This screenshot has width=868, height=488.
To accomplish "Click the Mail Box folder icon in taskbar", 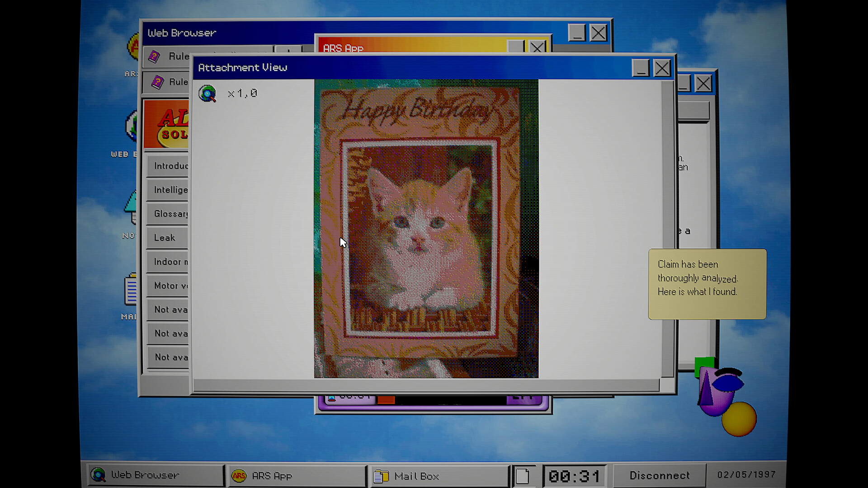I will pos(381,476).
